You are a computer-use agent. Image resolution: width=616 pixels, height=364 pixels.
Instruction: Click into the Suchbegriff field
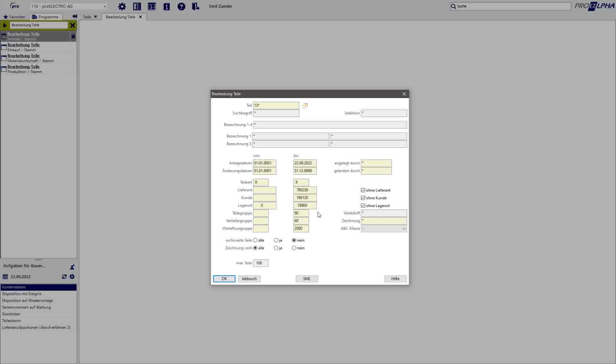[276, 113]
